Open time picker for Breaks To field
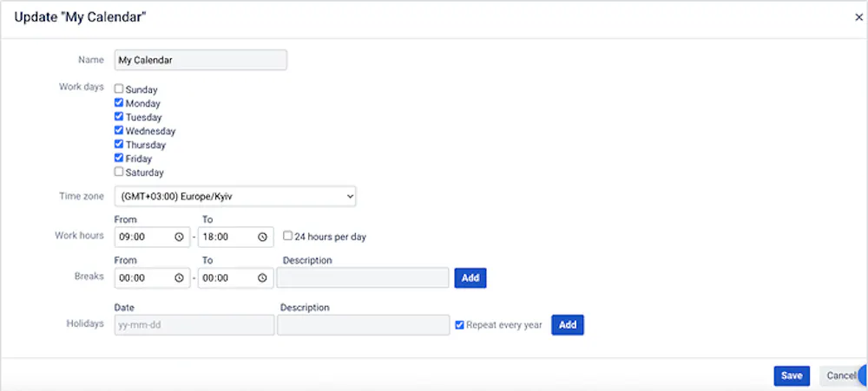868x391 pixels. point(262,278)
